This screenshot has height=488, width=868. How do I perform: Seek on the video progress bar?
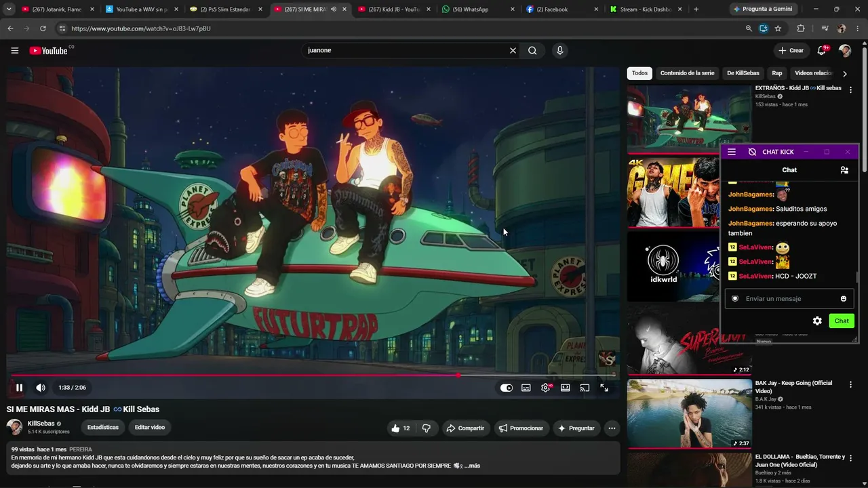coord(313,375)
